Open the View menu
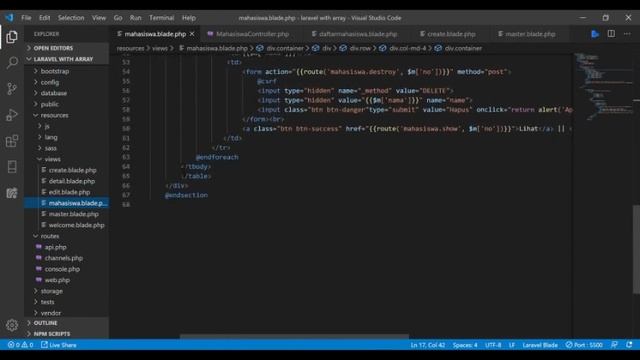Viewport: 640px width, 360px height. (99, 18)
